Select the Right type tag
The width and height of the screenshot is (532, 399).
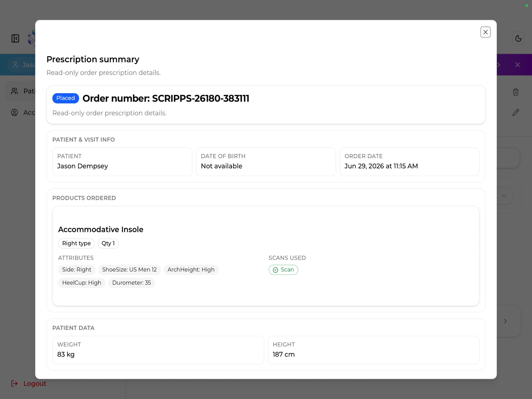pyautogui.click(x=77, y=243)
